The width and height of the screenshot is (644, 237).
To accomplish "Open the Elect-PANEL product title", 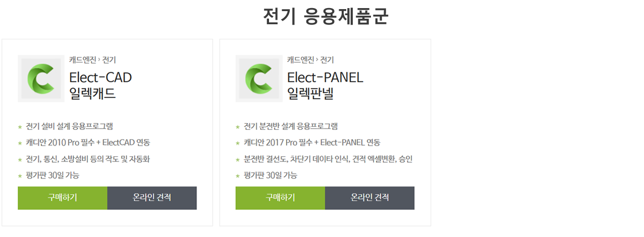I will coord(325,77).
